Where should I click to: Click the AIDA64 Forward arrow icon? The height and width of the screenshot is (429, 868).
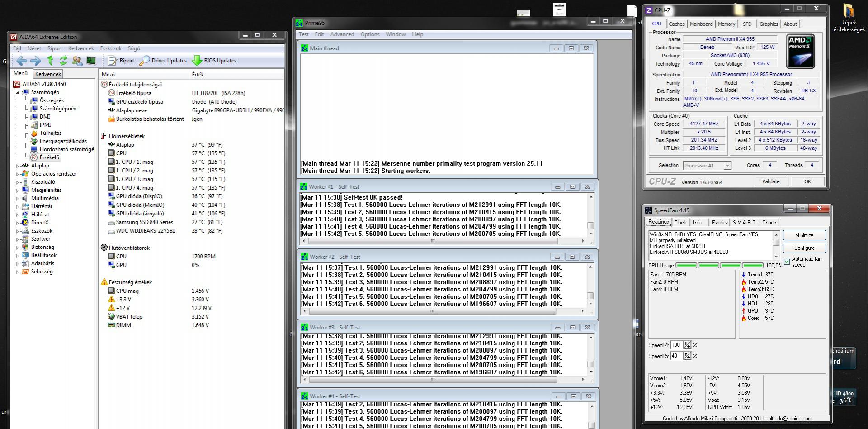[36, 61]
